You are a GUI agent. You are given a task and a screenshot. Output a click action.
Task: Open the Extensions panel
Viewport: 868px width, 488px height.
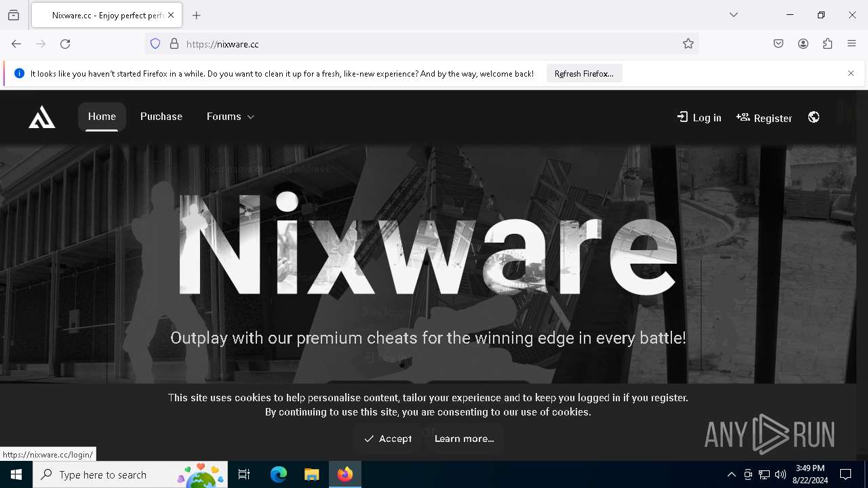click(827, 44)
